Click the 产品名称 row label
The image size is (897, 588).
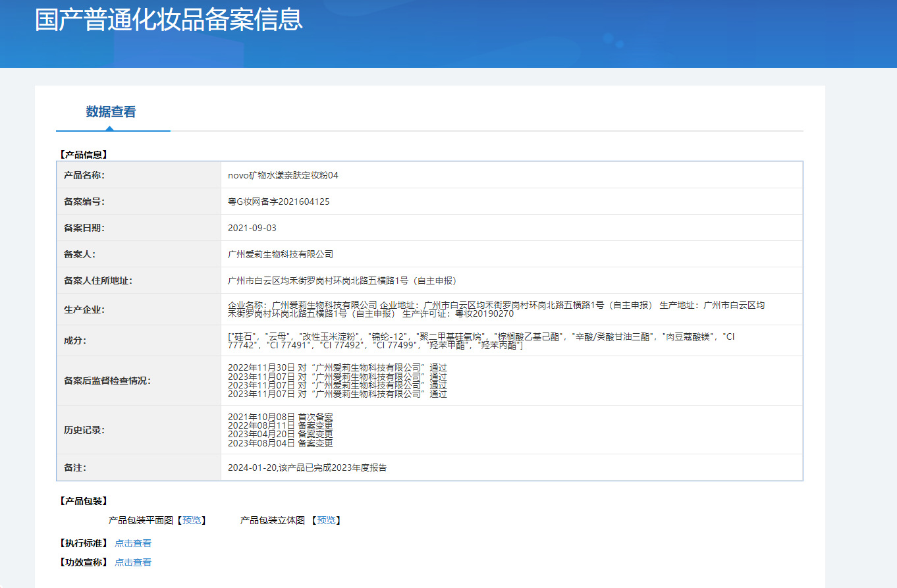(84, 176)
